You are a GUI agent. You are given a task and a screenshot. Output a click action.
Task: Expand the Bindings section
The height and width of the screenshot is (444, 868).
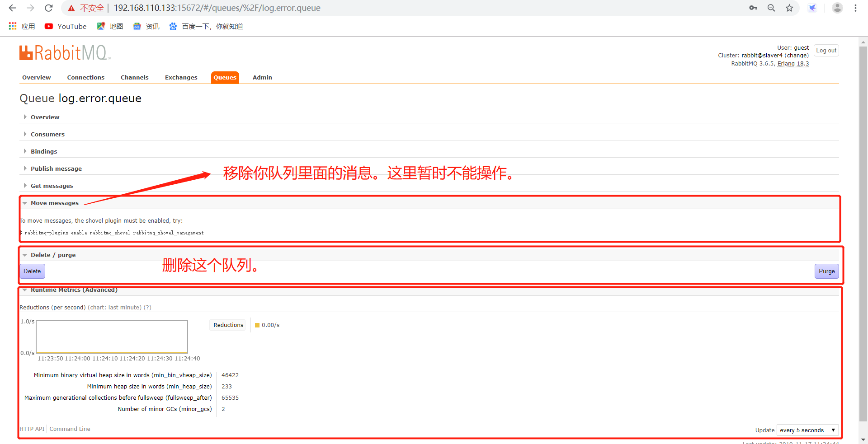tap(44, 151)
